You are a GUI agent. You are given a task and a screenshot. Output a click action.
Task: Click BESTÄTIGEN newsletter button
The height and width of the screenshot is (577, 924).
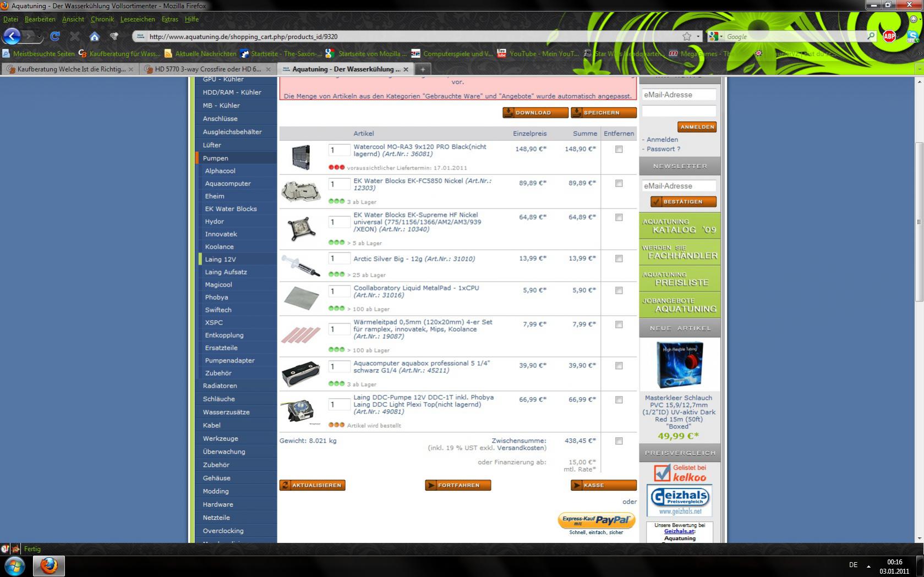tap(683, 202)
